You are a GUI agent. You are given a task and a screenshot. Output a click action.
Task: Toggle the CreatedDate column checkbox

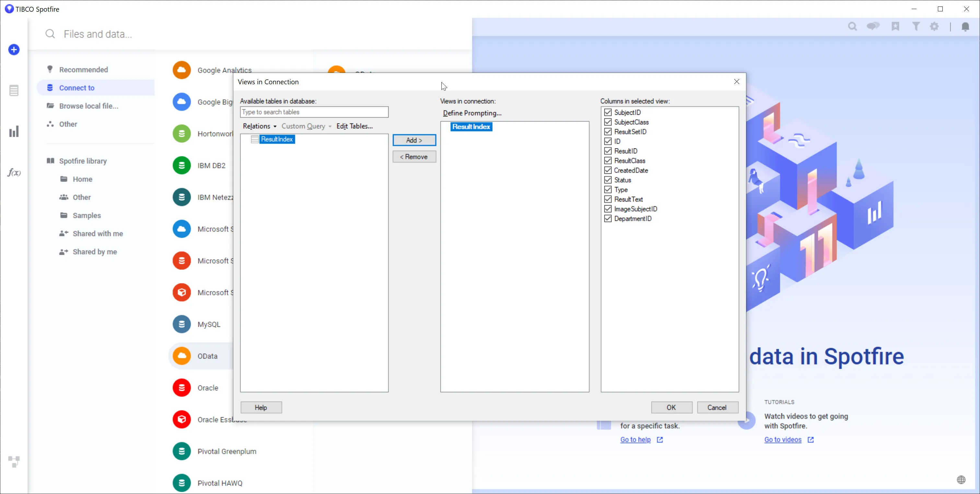[x=608, y=170]
